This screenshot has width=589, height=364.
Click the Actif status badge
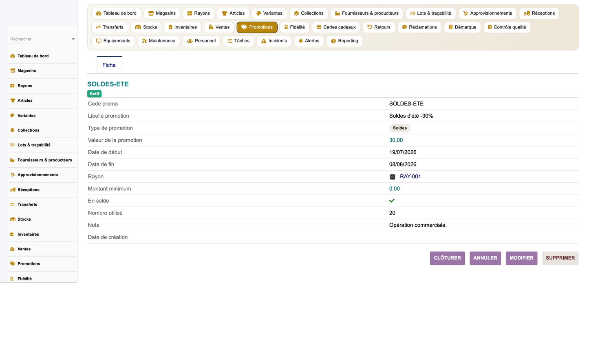tap(95, 94)
